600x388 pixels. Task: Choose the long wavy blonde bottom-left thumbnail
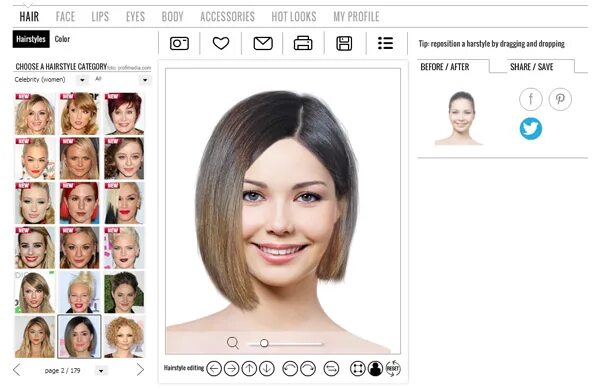click(34, 336)
